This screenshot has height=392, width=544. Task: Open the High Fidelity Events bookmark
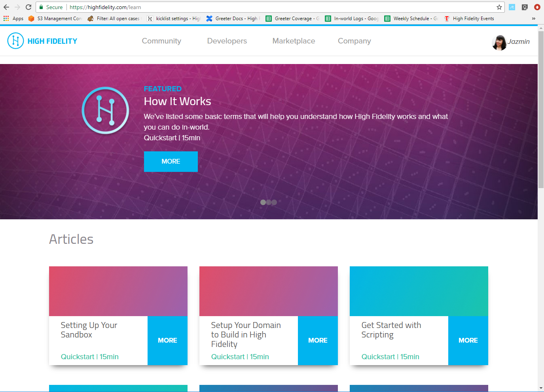pyautogui.click(x=469, y=18)
